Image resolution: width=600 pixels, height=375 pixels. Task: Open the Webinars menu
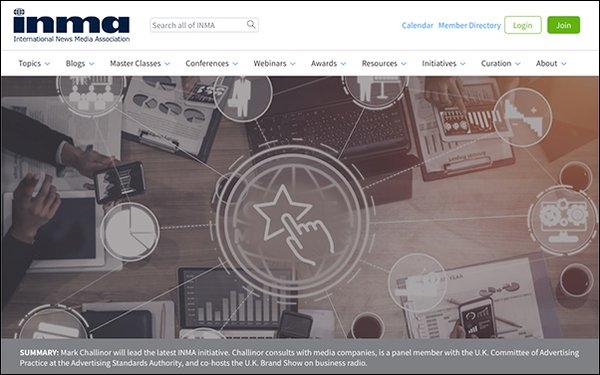click(x=274, y=64)
